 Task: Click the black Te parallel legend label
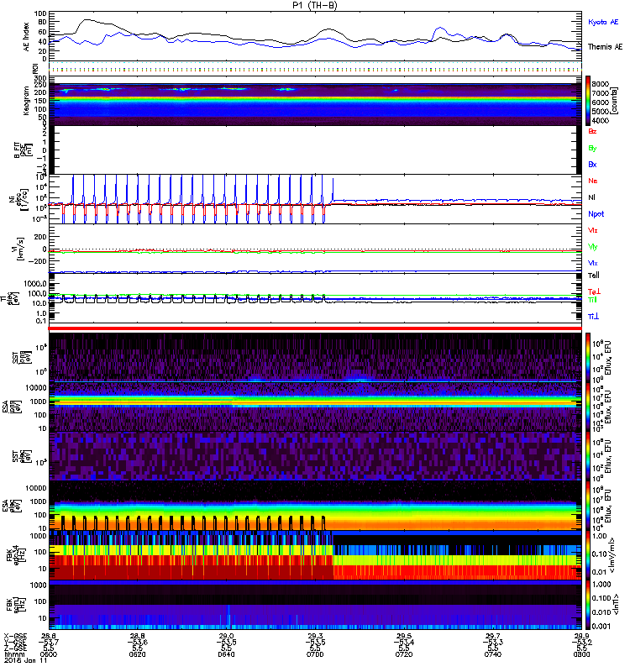594,276
